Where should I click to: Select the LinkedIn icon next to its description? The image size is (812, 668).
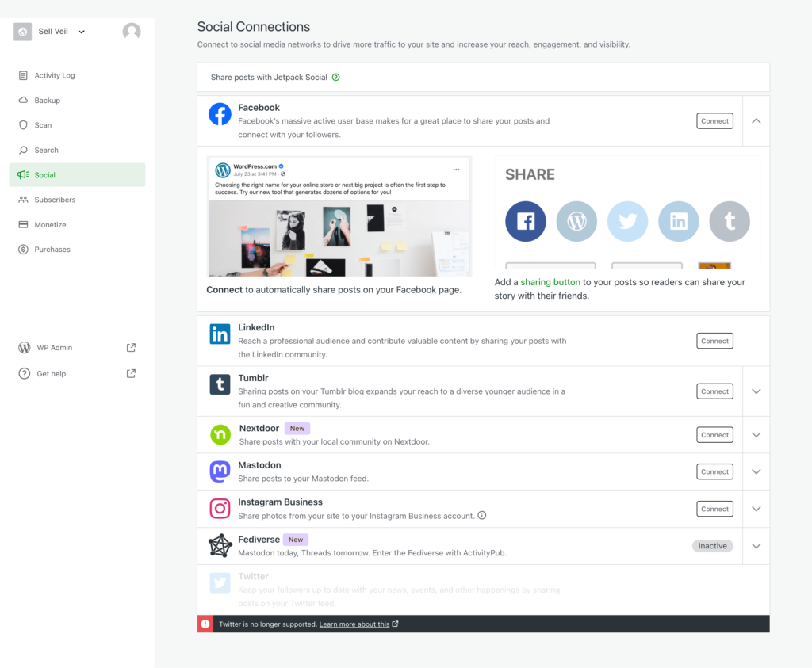[220, 334]
